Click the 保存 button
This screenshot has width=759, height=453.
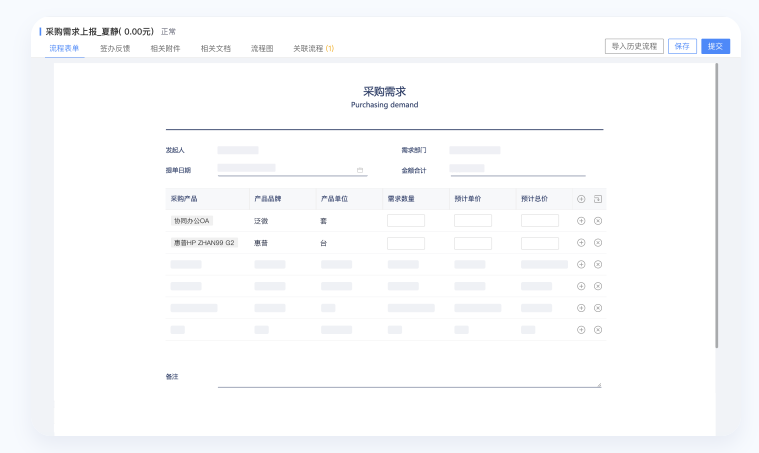point(682,46)
